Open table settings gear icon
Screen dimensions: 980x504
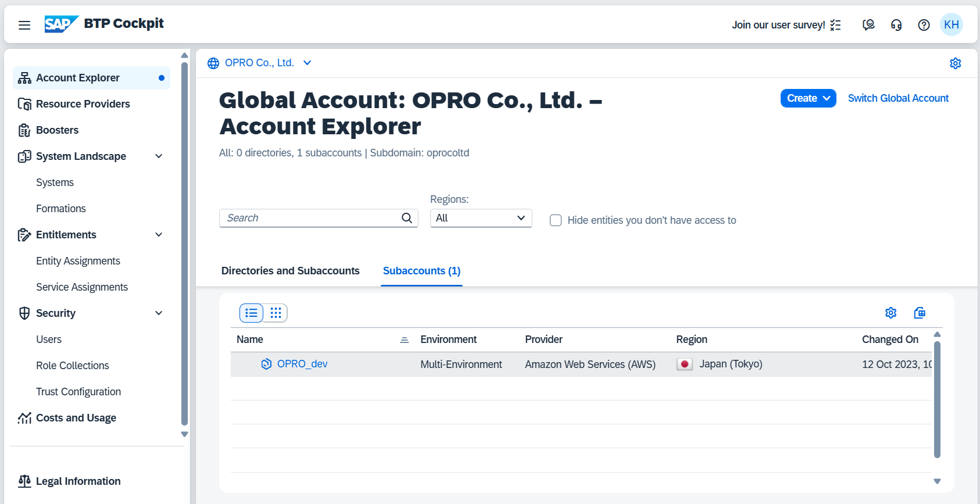click(x=890, y=313)
